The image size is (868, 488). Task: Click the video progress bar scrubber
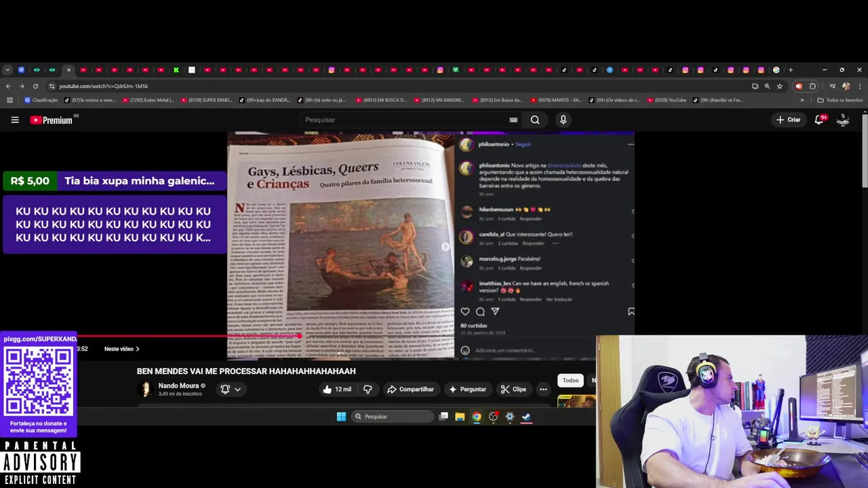tap(299, 335)
